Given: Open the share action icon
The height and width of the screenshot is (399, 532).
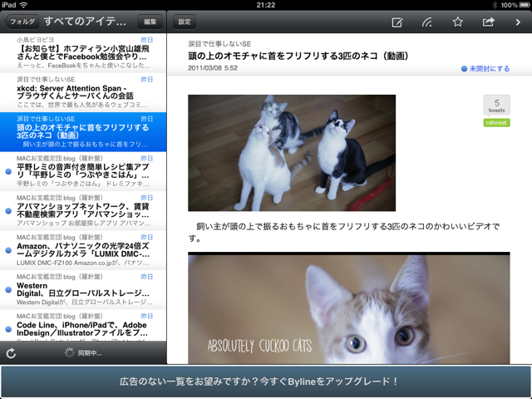Looking at the screenshot, I should click(488, 22).
